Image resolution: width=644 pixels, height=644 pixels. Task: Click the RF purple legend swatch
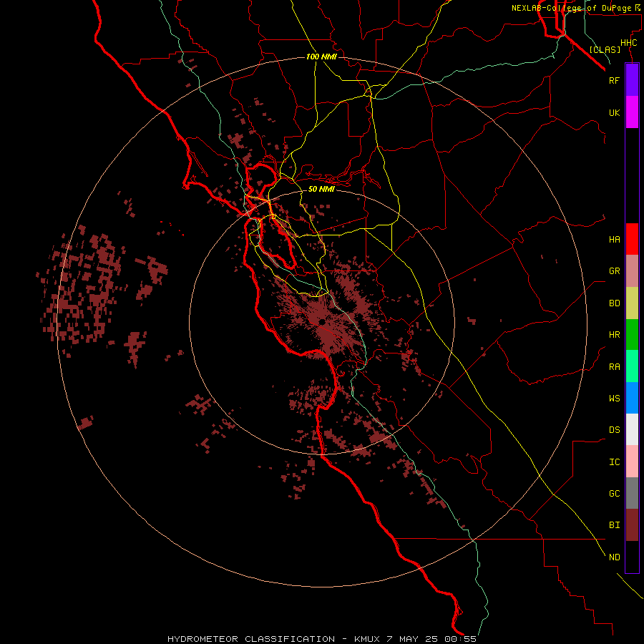point(632,80)
